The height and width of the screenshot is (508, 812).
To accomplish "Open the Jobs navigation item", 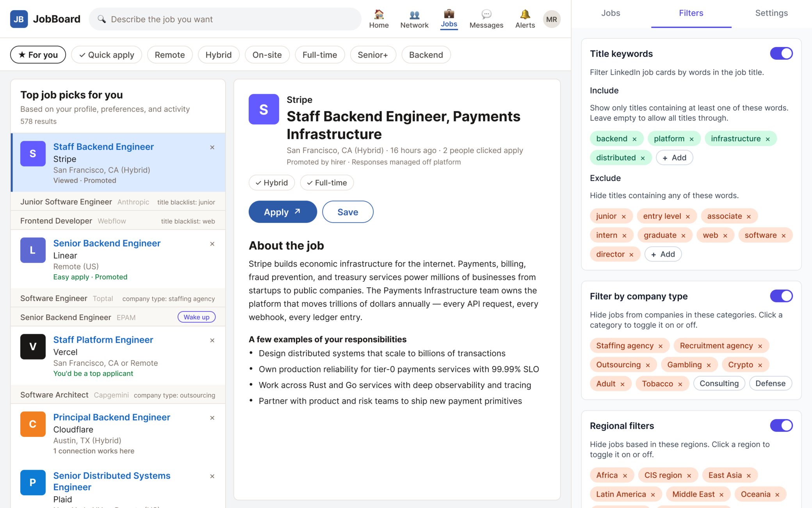I will point(449,19).
